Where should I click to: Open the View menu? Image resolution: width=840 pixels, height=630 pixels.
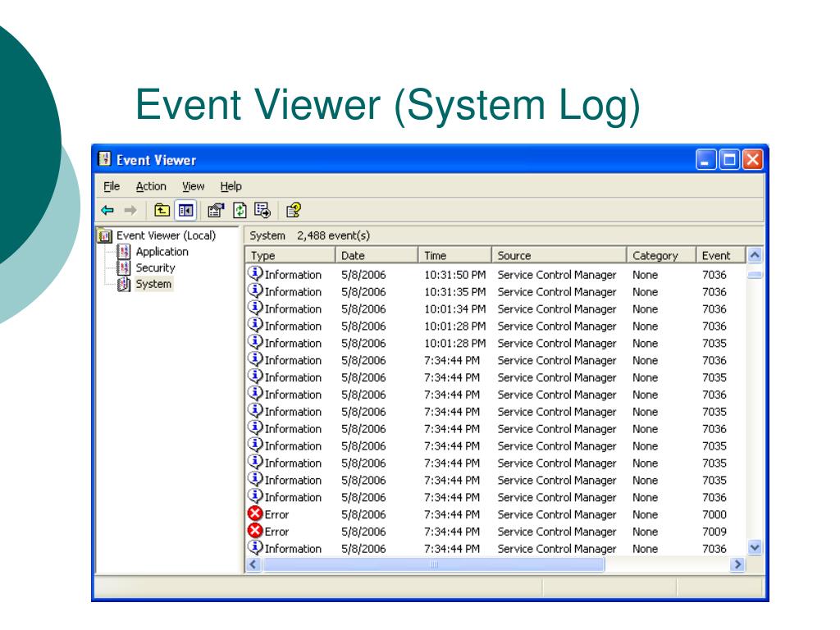[193, 186]
